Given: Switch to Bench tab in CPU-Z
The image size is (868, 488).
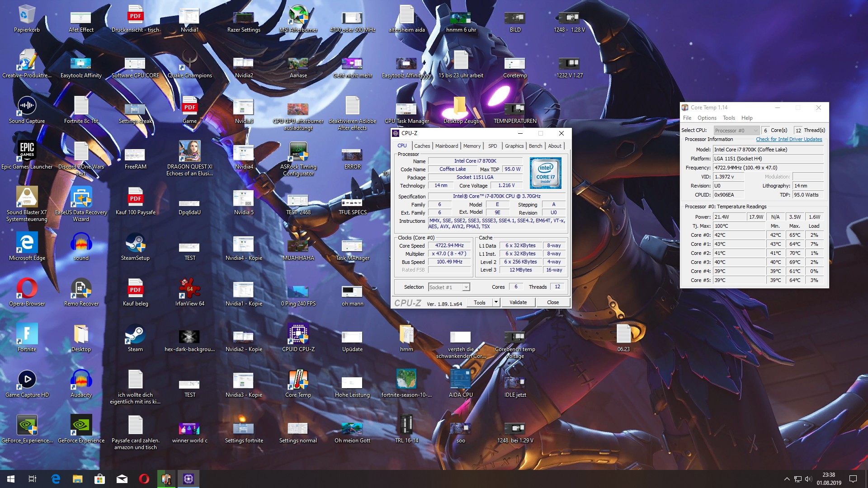Looking at the screenshot, I should pyautogui.click(x=535, y=146).
